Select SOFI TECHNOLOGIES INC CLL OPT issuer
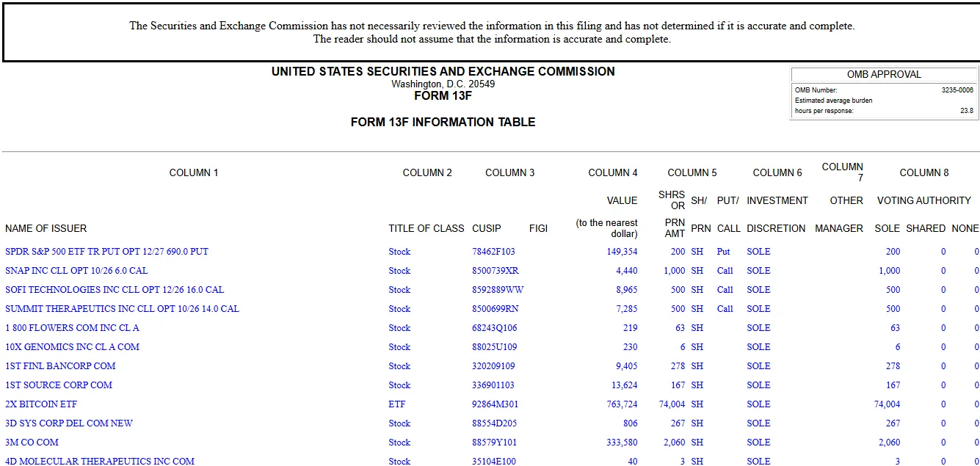Image resolution: width=980 pixels, height=466 pixels. point(115,290)
